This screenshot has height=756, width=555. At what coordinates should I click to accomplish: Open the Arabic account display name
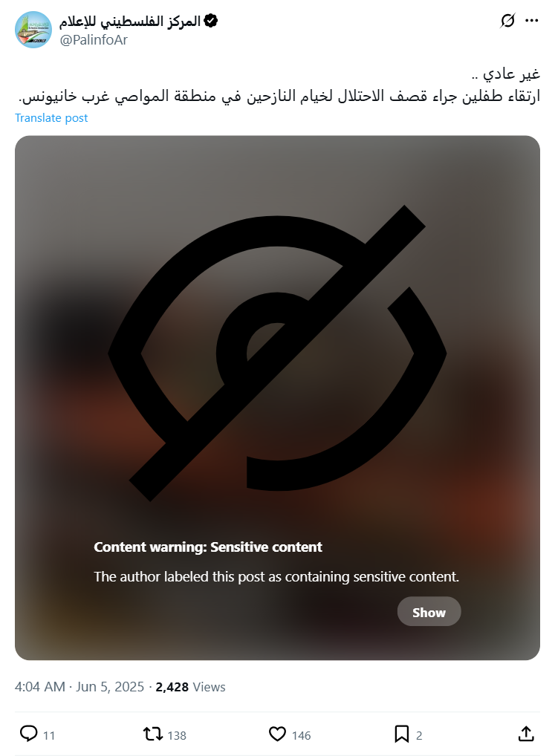click(130, 22)
